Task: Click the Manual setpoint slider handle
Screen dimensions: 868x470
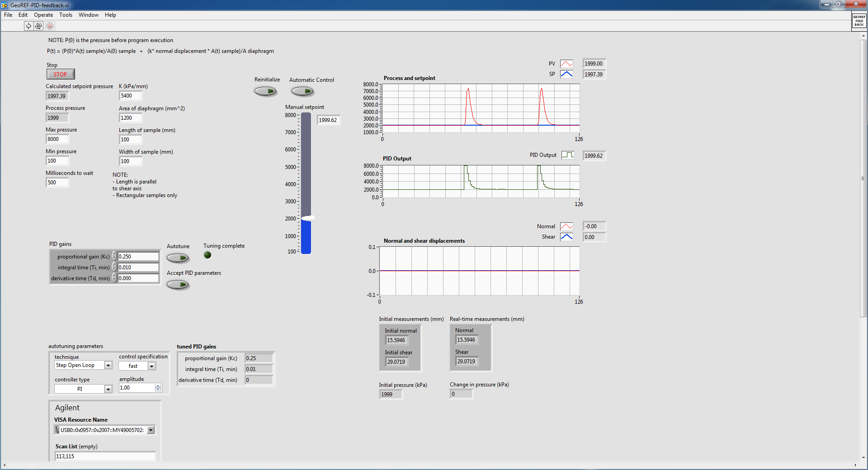Action: point(307,218)
